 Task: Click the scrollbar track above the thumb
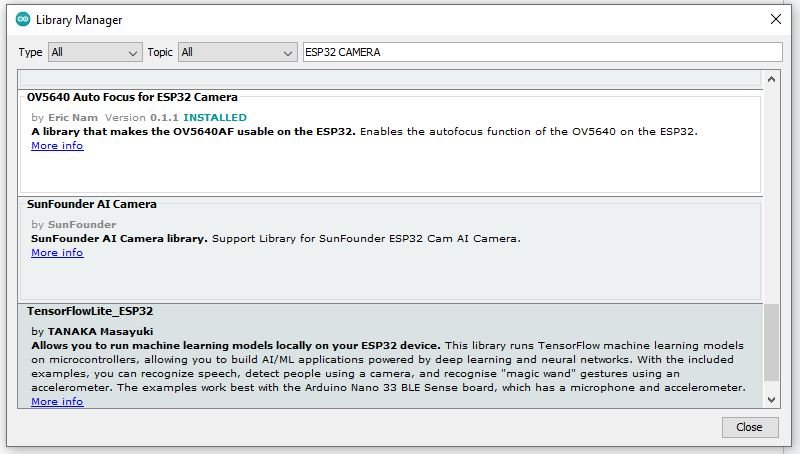(x=771, y=190)
